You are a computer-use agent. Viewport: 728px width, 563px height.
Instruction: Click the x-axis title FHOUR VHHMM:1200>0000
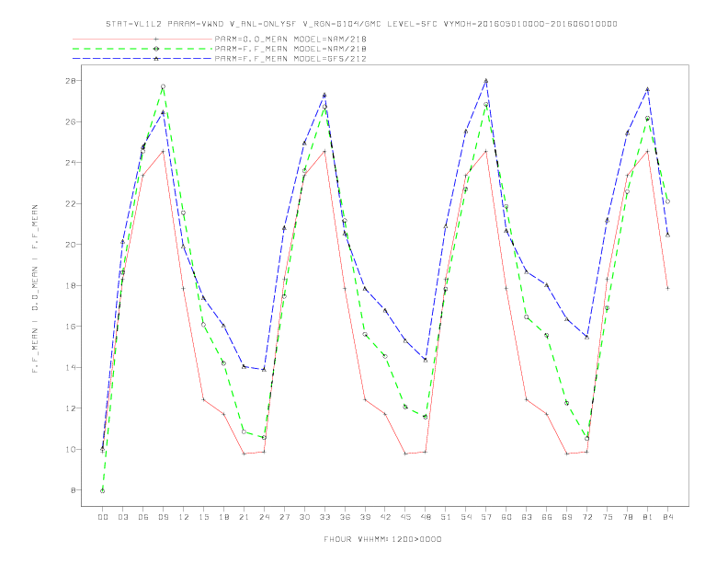click(x=382, y=539)
